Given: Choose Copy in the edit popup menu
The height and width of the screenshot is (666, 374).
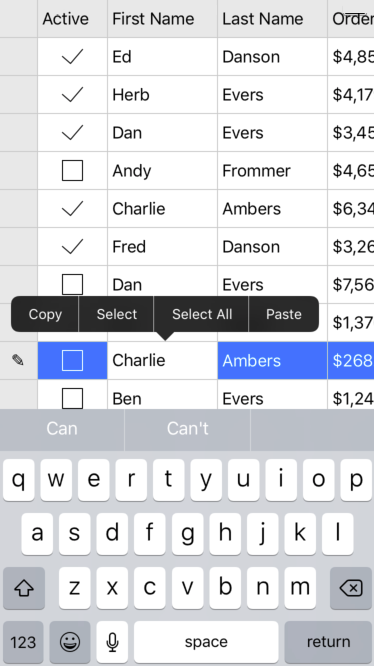Looking at the screenshot, I should pos(45,314).
